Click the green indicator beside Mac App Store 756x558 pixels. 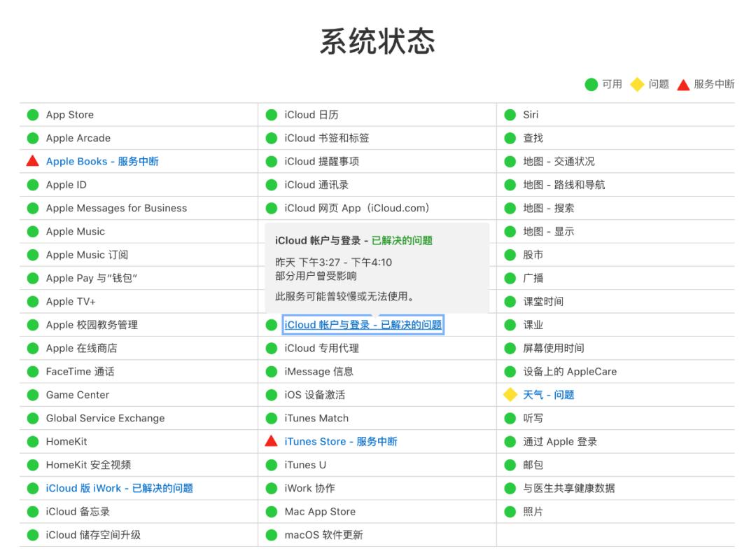[272, 512]
